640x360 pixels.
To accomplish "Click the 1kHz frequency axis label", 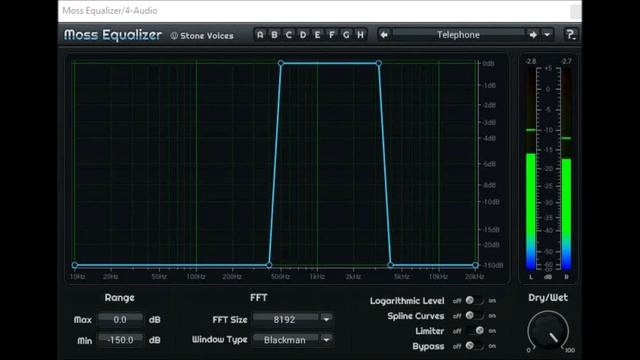I will [317, 277].
